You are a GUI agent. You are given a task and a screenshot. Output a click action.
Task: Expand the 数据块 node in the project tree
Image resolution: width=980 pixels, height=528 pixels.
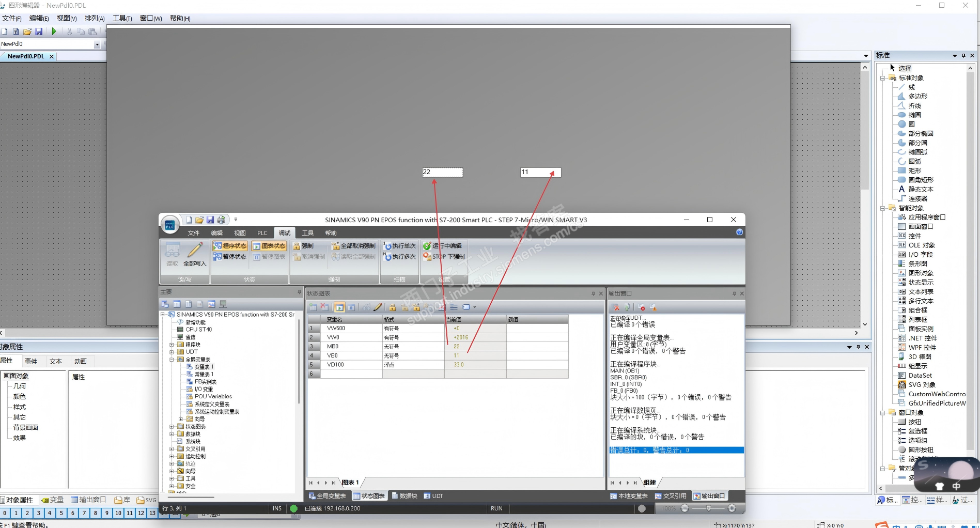[172, 434]
